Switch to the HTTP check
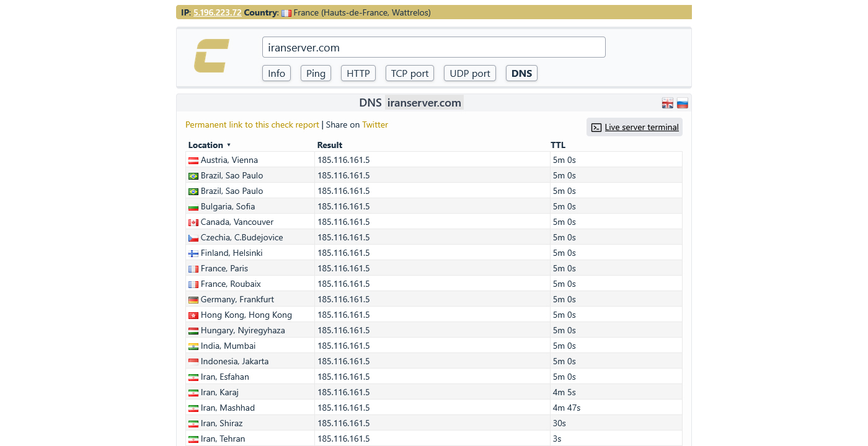The width and height of the screenshot is (868, 446). 358,73
